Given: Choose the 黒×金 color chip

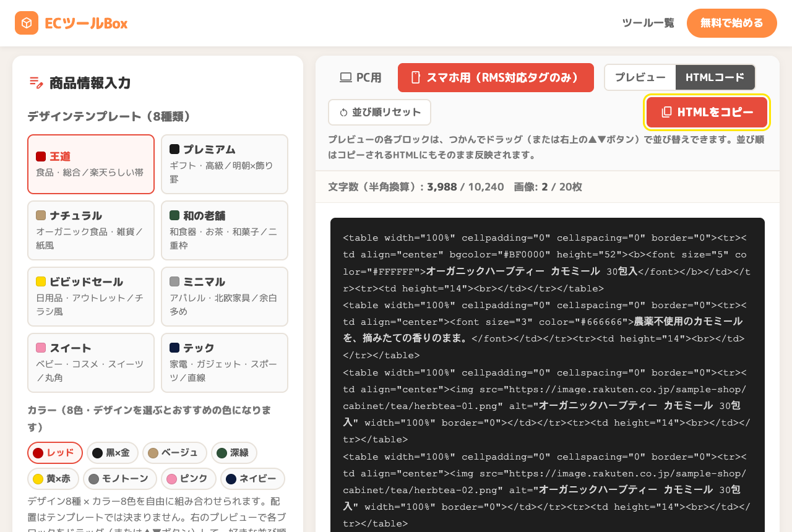Looking at the screenshot, I should tap(113, 453).
